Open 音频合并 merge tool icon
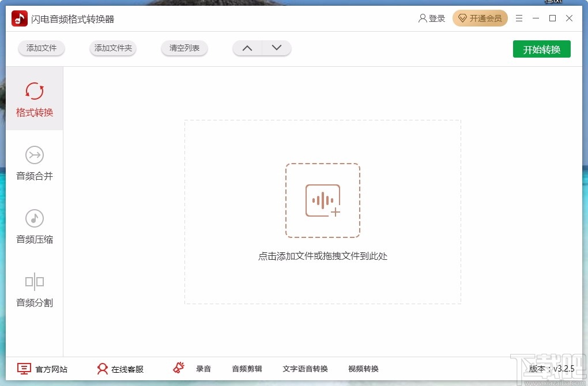588x386 pixels. click(35, 155)
